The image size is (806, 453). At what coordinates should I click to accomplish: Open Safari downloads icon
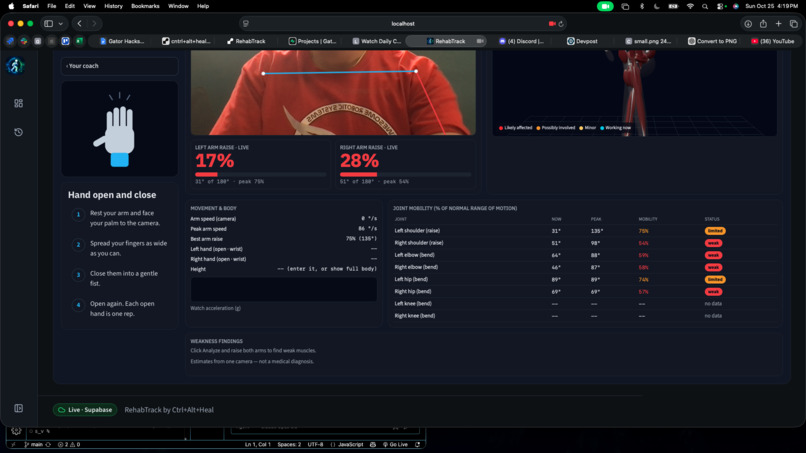(x=748, y=24)
